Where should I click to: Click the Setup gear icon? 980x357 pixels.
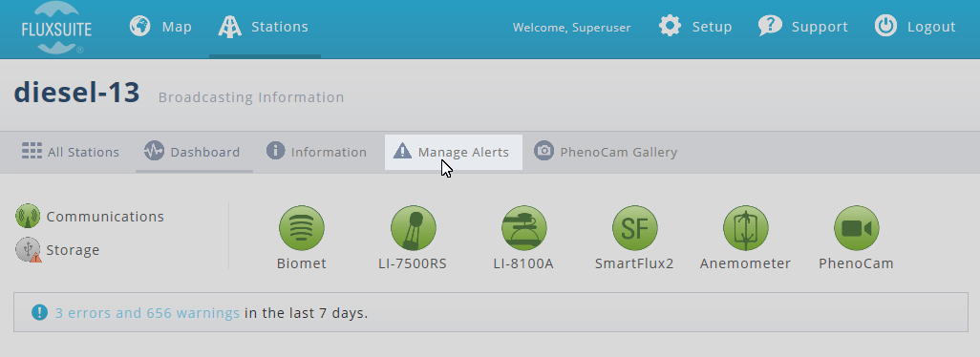670,26
